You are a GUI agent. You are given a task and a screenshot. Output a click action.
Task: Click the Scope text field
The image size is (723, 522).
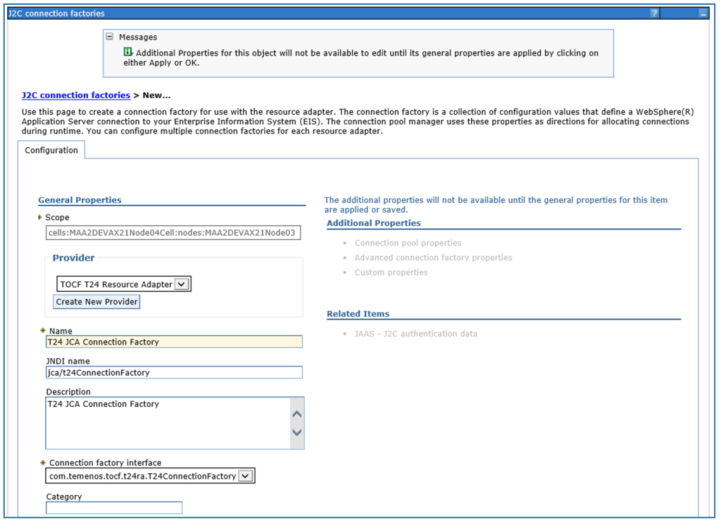pyautogui.click(x=172, y=233)
